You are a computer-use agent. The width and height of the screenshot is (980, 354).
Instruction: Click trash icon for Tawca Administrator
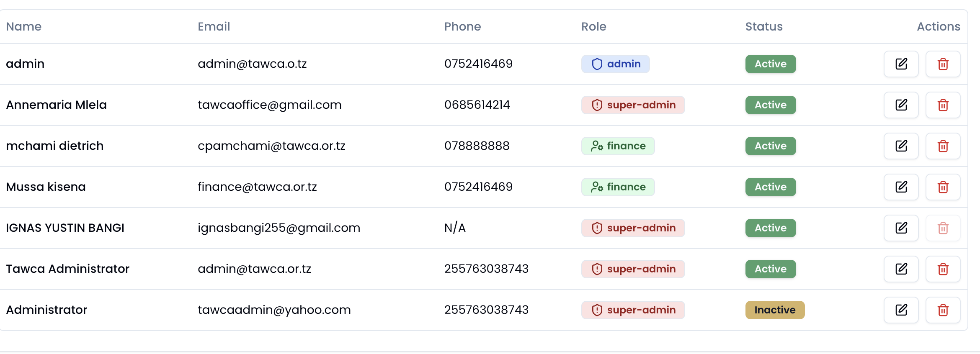point(943,269)
